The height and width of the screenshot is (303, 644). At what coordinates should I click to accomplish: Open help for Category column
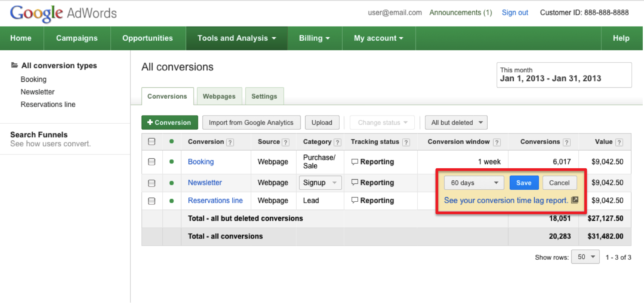click(337, 142)
